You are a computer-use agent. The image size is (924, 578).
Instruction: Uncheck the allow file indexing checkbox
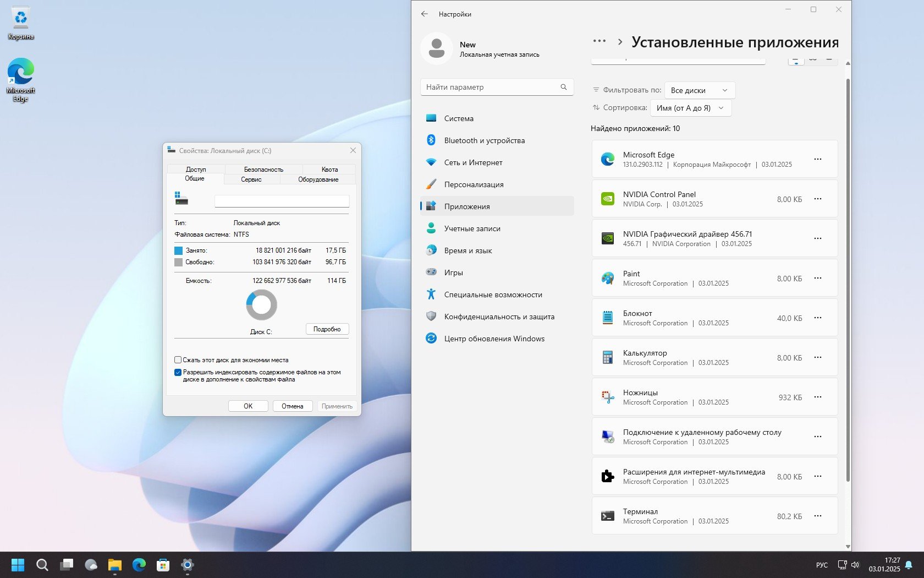[178, 373]
